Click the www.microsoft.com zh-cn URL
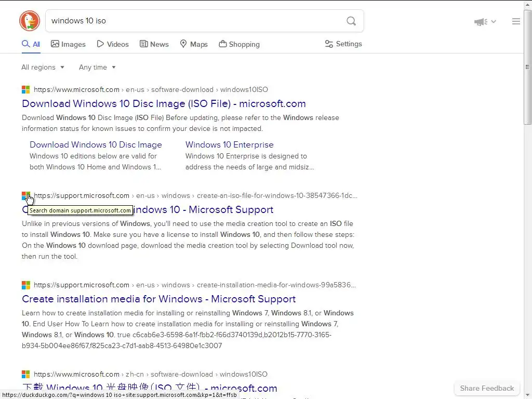The width and height of the screenshot is (532, 399). coord(150,374)
